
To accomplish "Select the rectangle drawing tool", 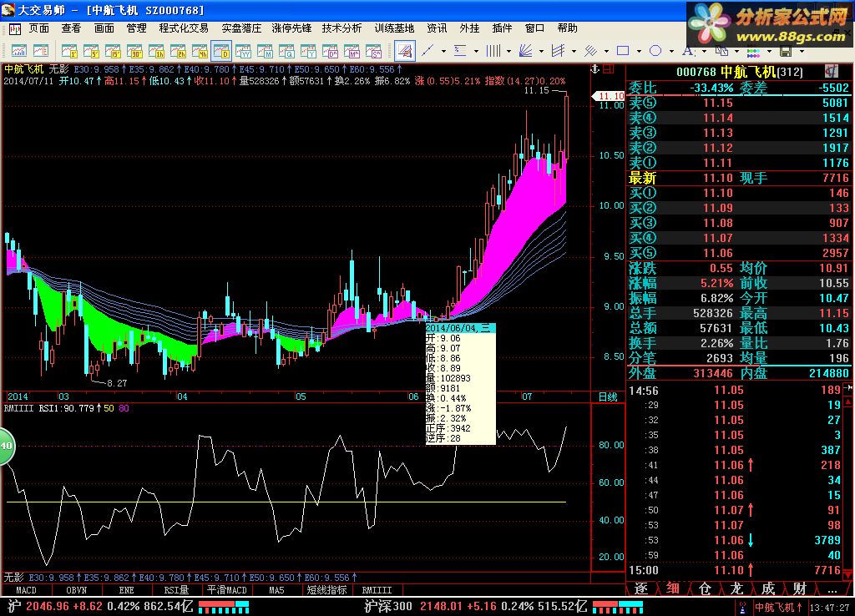I will coord(623,51).
